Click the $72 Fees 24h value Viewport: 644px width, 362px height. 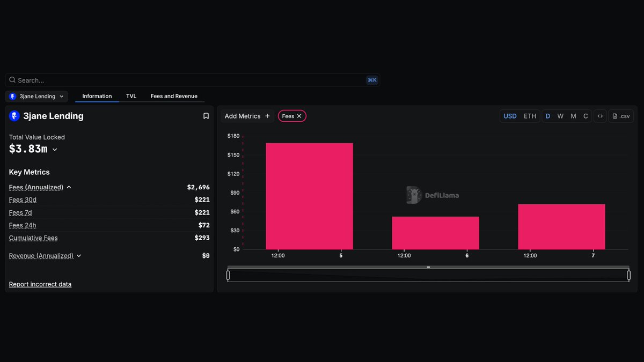(203, 225)
